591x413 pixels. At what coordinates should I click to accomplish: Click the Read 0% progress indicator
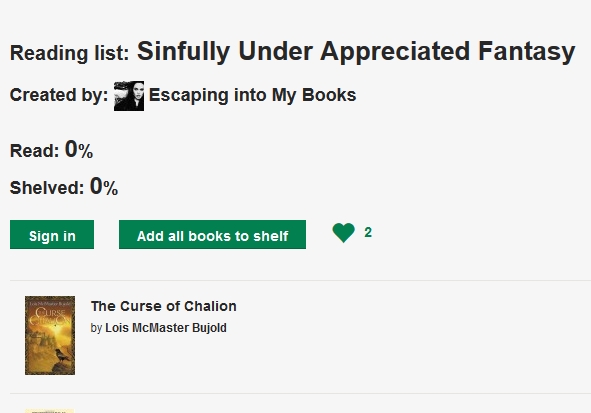(x=51, y=149)
